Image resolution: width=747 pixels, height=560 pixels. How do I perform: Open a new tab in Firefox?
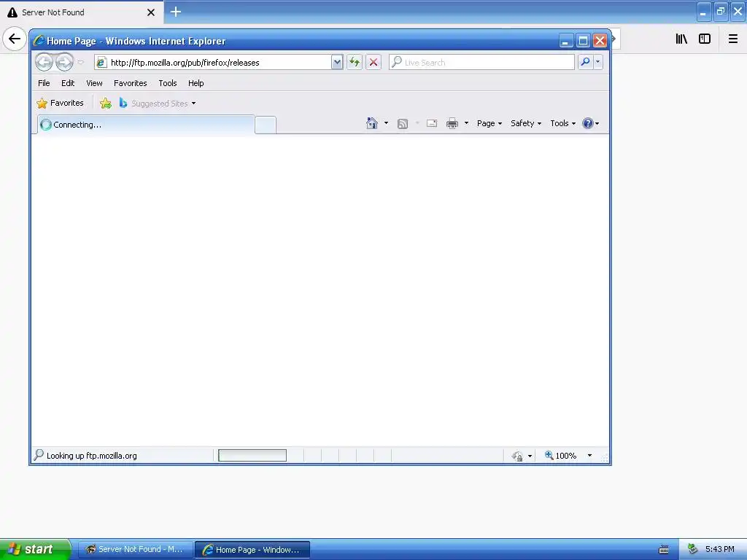pos(175,12)
